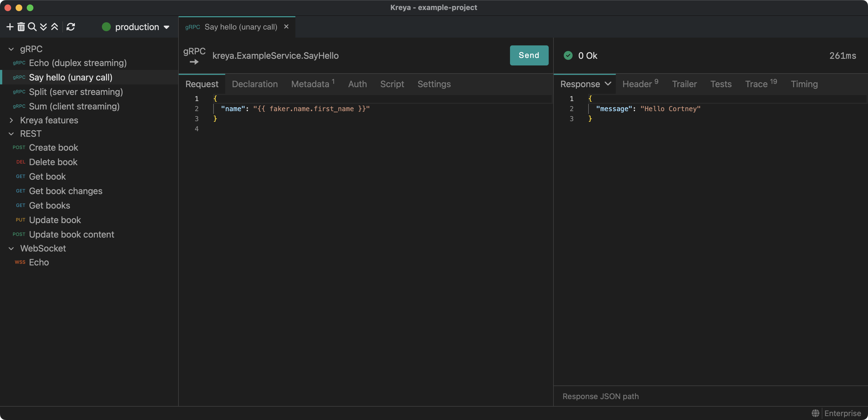Open search using the magnifier icon

32,27
